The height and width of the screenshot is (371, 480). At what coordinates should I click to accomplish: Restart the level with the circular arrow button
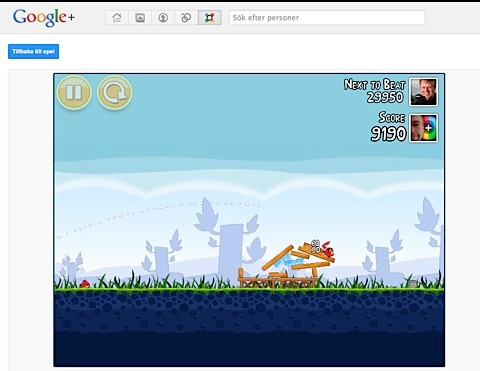pyautogui.click(x=115, y=93)
